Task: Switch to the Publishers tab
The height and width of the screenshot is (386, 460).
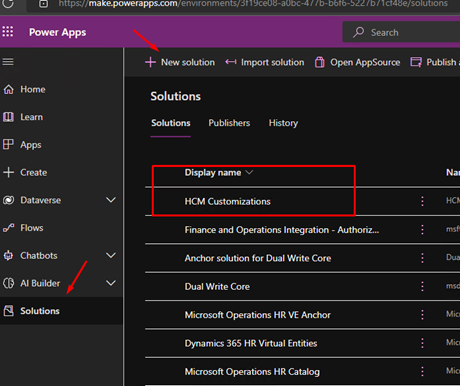Action: [229, 123]
